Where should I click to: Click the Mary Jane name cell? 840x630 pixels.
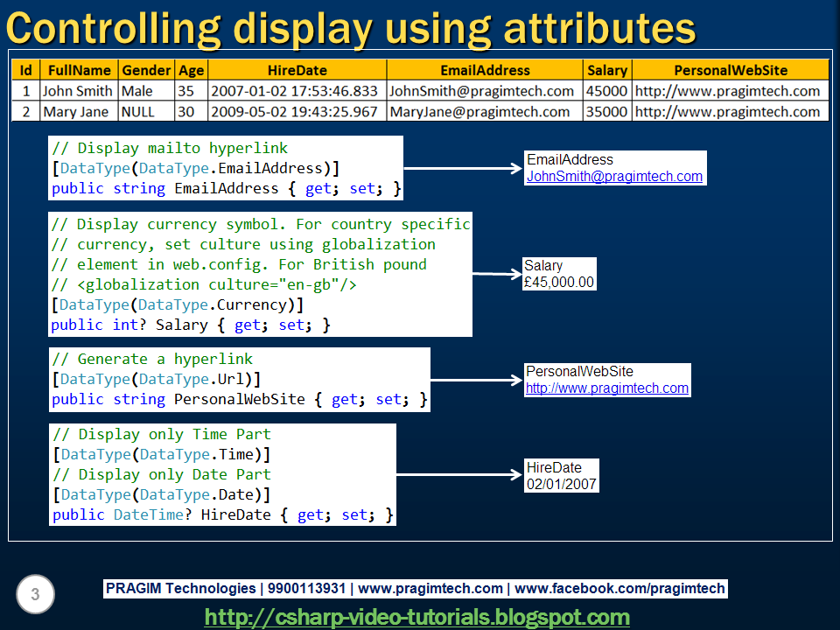tap(80, 111)
